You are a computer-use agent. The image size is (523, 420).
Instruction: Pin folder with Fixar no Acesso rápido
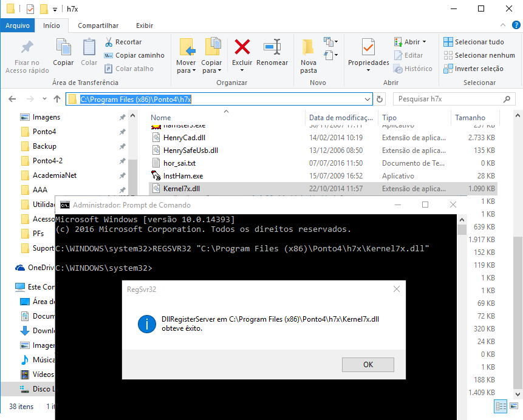[27, 49]
